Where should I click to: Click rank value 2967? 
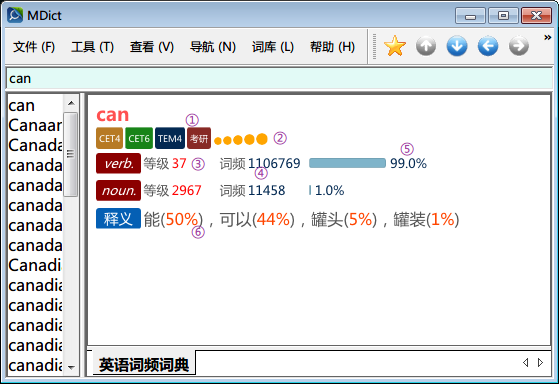point(187,191)
